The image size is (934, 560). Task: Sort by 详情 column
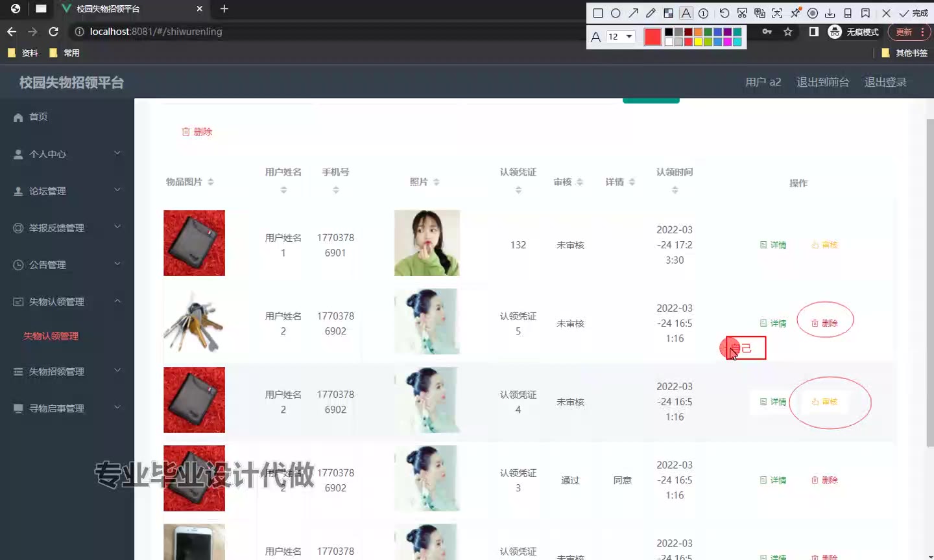632,182
